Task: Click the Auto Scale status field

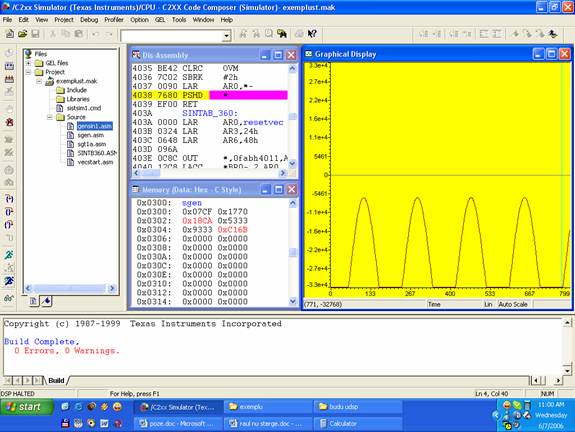Action: pyautogui.click(x=513, y=304)
